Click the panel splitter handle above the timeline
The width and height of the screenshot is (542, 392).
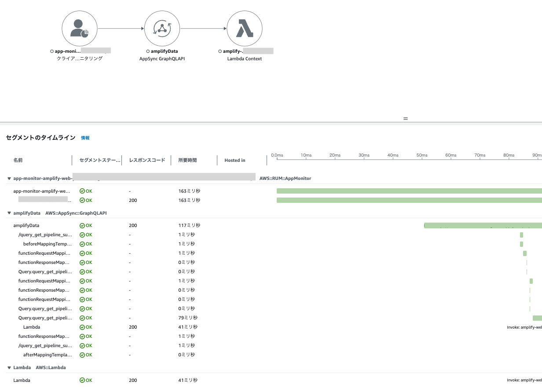[x=406, y=119]
